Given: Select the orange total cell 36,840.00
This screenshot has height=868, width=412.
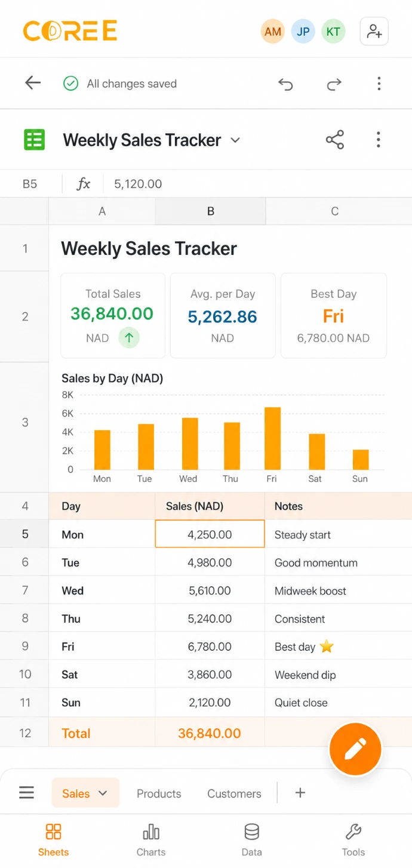Looking at the screenshot, I should pos(210,733).
